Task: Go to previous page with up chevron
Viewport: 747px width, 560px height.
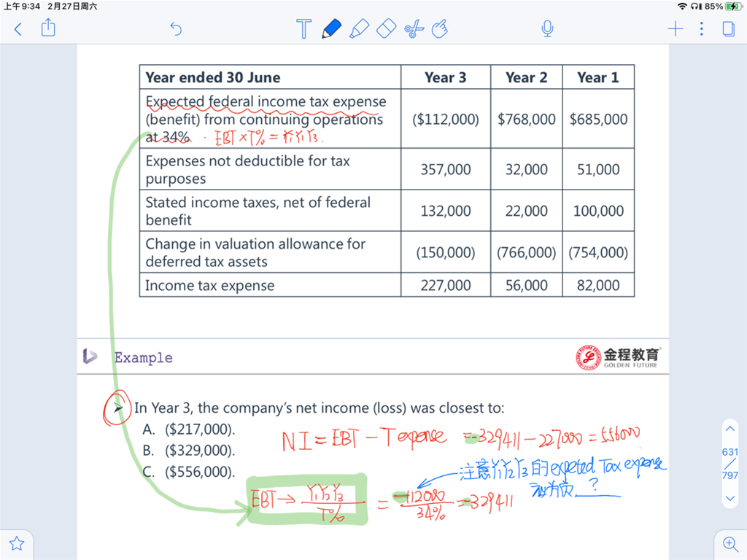Action: tap(729, 429)
